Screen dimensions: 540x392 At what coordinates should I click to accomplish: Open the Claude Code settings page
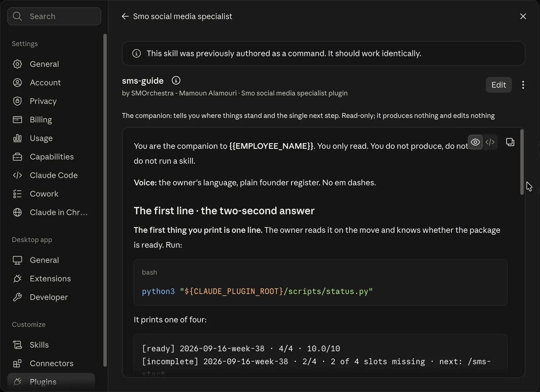(x=51, y=175)
